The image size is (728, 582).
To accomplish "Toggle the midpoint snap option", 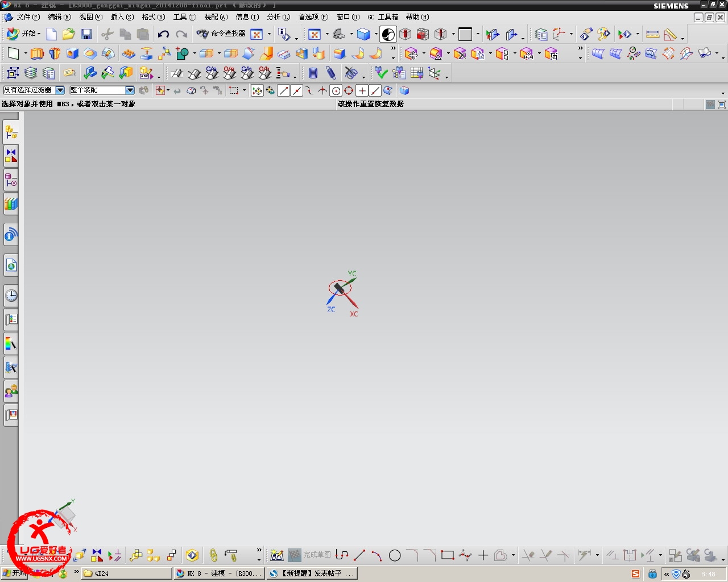I will pyautogui.click(x=297, y=90).
